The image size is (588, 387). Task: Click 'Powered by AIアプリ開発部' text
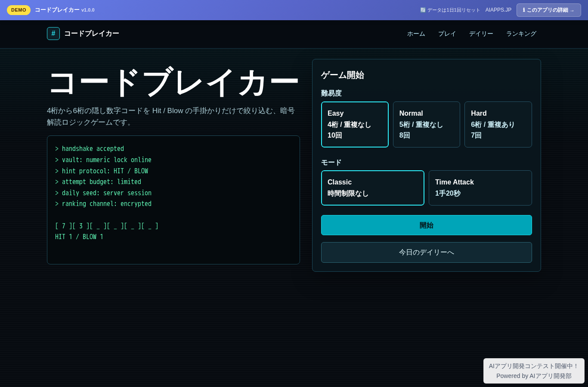click(x=534, y=376)
